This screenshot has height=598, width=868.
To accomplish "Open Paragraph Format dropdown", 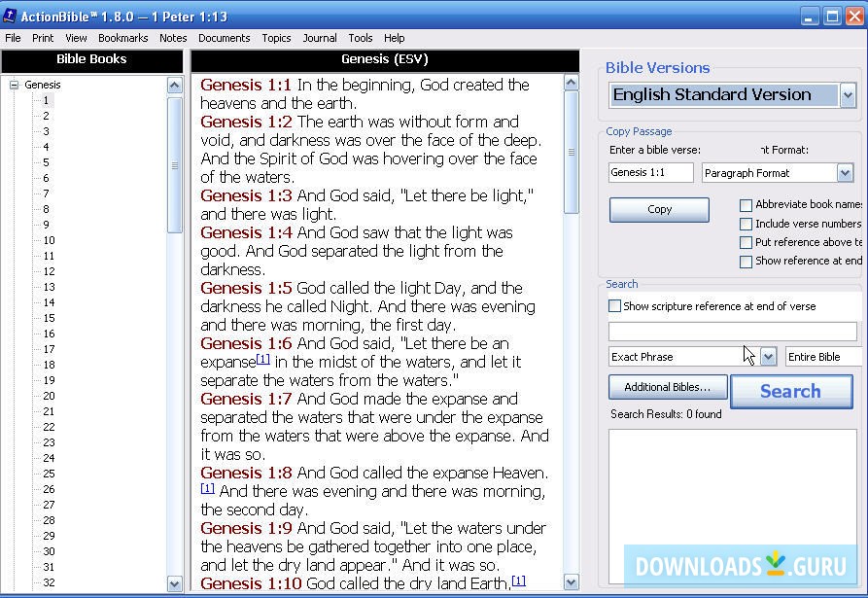I will (845, 173).
